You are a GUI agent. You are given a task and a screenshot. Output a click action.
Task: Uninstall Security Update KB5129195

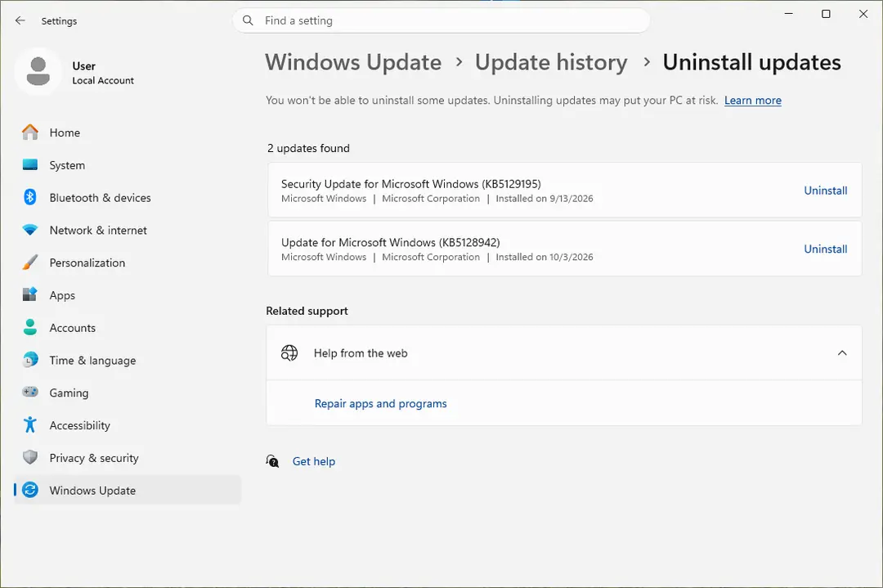pyautogui.click(x=825, y=191)
